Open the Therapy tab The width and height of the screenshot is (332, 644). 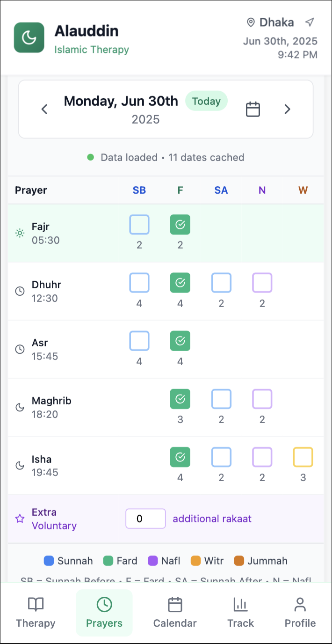(36, 612)
